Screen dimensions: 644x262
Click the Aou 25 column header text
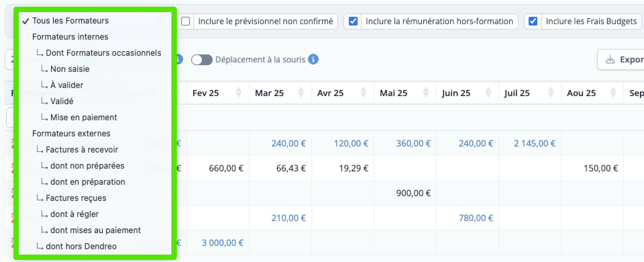coord(581,93)
